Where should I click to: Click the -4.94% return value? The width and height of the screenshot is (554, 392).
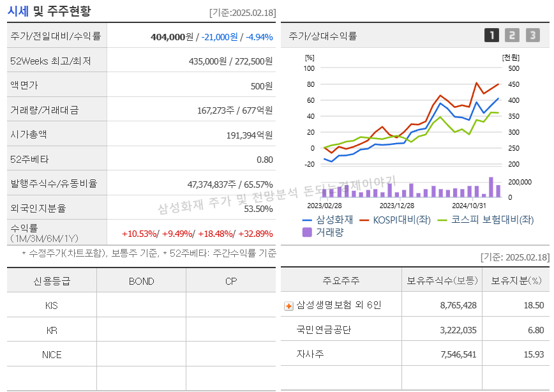259,37
